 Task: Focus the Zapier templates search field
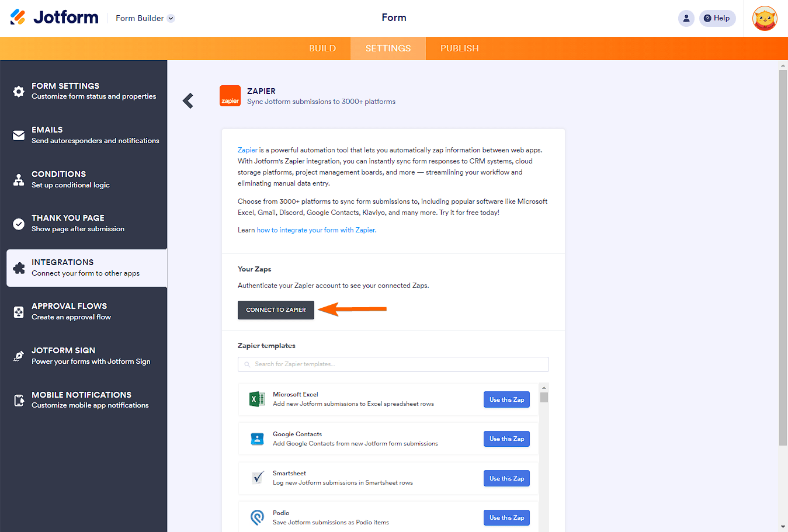[x=393, y=364]
